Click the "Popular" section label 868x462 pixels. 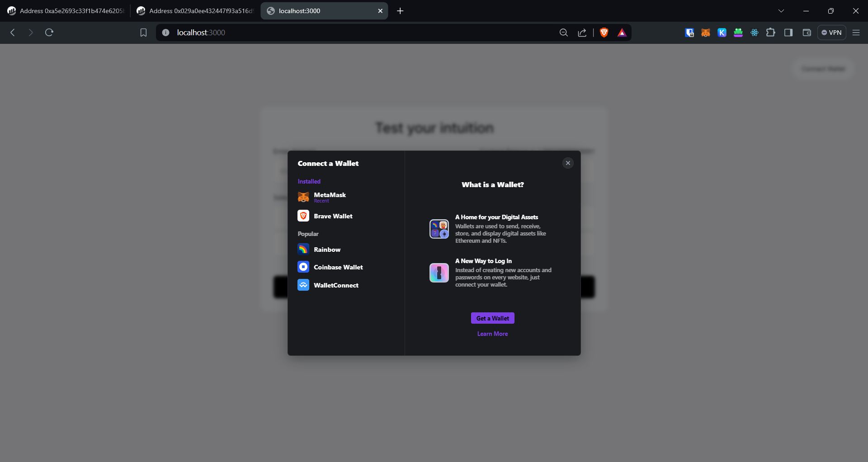click(x=308, y=234)
